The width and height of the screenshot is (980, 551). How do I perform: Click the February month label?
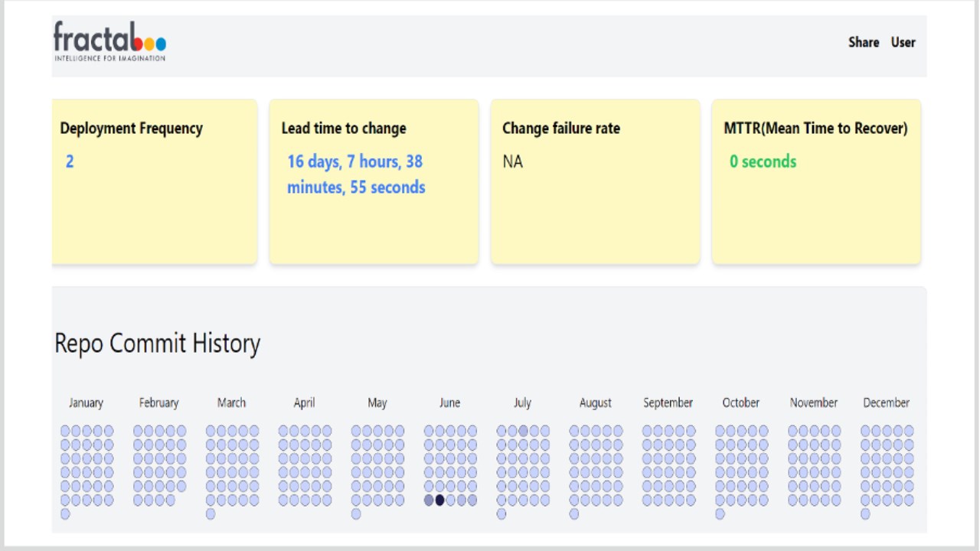point(158,403)
